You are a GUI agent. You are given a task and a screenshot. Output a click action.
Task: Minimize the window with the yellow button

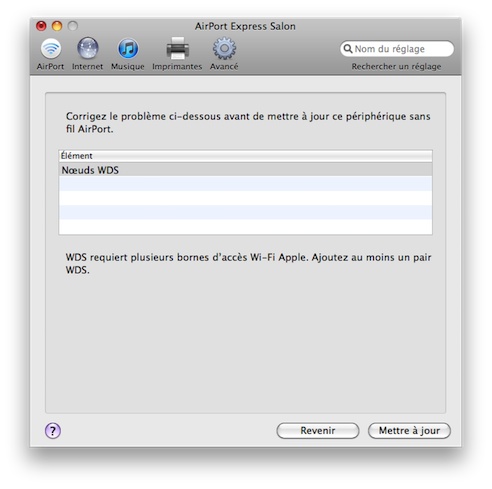[57, 26]
